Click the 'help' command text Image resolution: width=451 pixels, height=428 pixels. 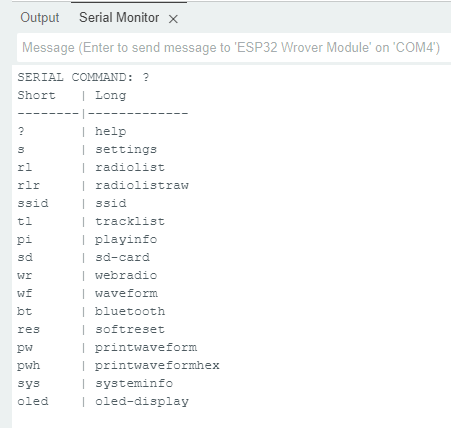(x=111, y=131)
